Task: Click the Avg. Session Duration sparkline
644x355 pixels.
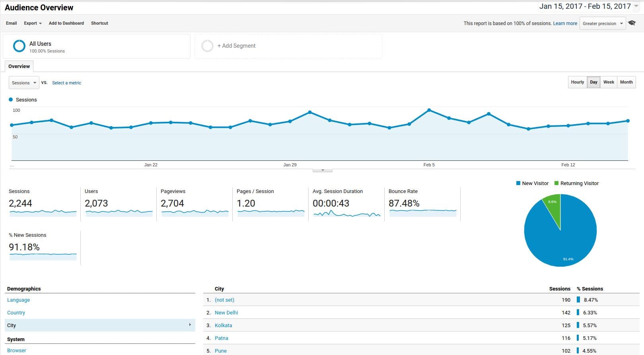Action: [346, 214]
